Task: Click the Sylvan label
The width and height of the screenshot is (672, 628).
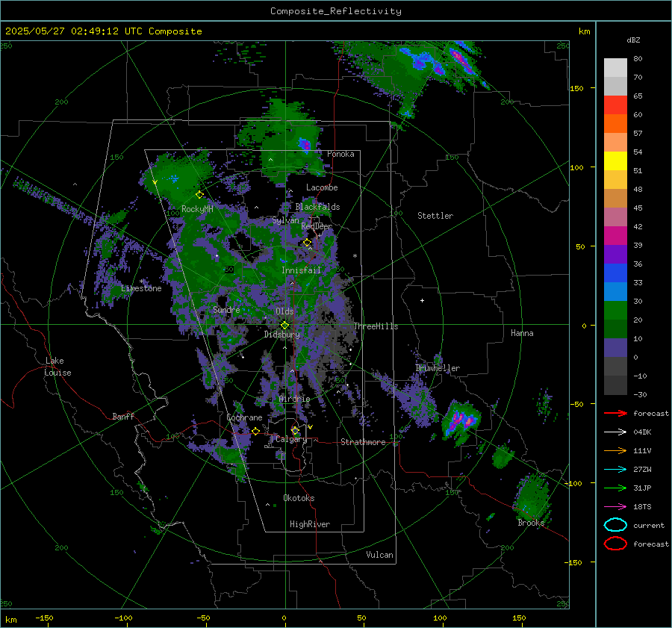Action: [x=285, y=220]
